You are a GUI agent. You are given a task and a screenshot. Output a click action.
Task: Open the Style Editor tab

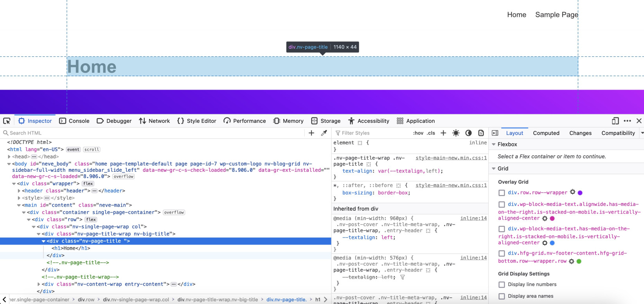point(196,121)
